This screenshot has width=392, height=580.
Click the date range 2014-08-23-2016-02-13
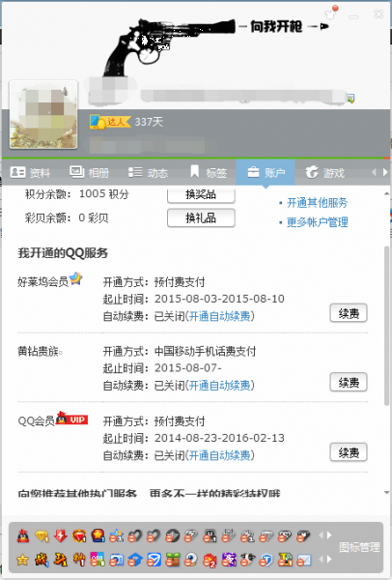click(x=219, y=438)
